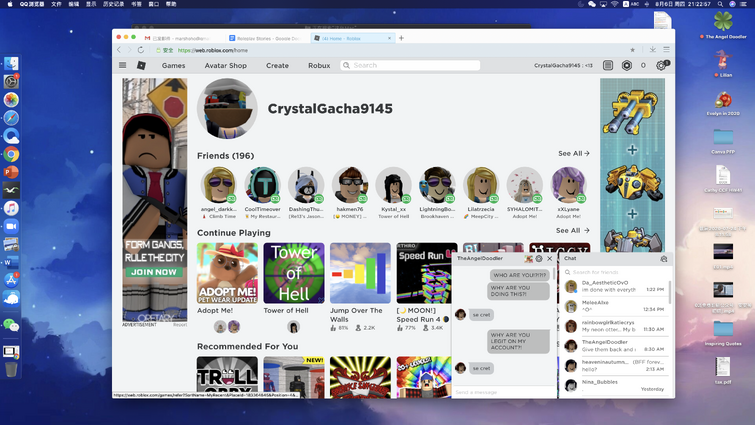Open the Create tab in navbar
The width and height of the screenshot is (755, 425).
pyautogui.click(x=277, y=65)
